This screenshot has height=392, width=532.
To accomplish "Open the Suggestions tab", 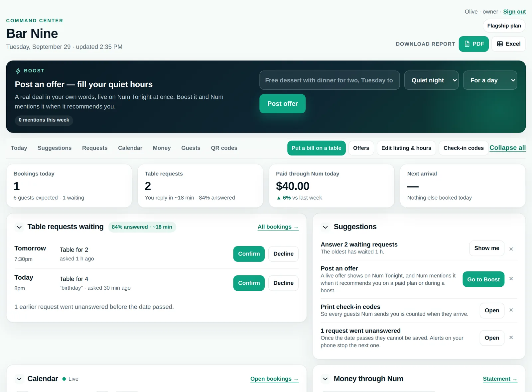I will coord(55,148).
